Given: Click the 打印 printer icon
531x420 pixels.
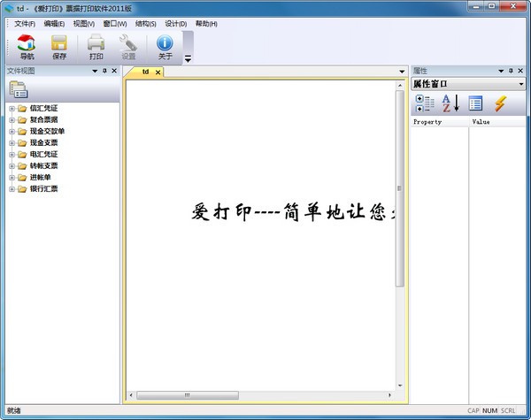Looking at the screenshot, I should 96,42.
